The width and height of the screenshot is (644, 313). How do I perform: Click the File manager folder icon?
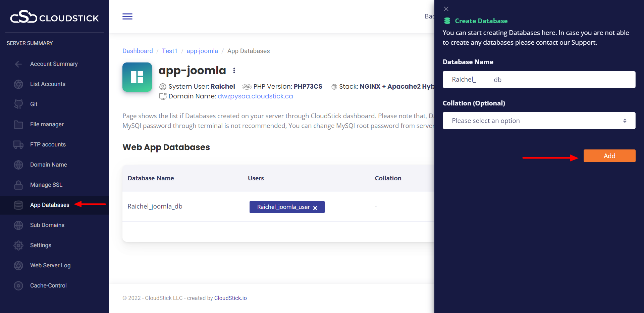(x=18, y=125)
